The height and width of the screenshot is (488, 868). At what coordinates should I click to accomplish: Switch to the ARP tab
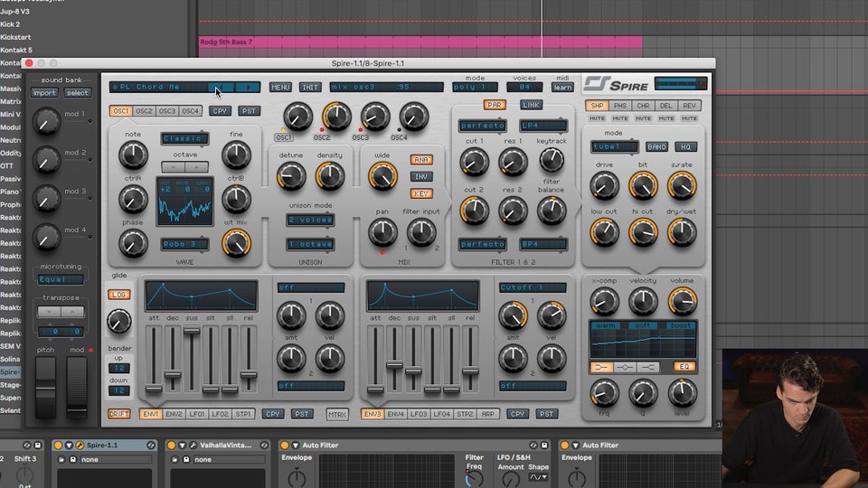(487, 414)
